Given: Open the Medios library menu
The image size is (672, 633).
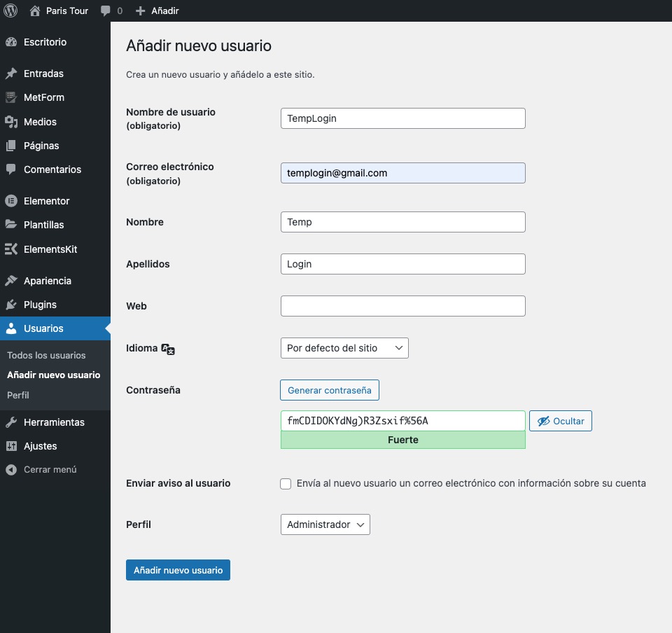Looking at the screenshot, I should coord(40,122).
